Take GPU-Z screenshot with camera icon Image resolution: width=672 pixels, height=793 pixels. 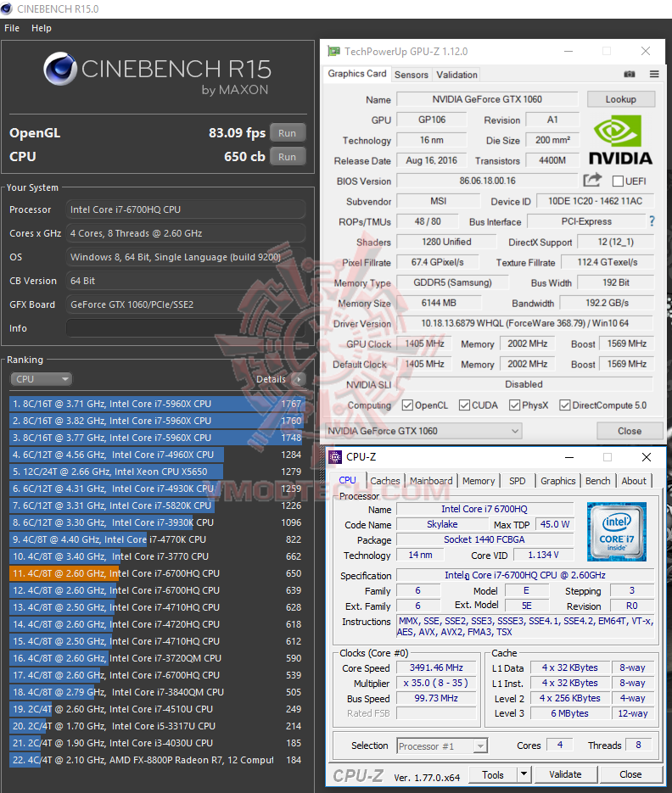tap(630, 75)
